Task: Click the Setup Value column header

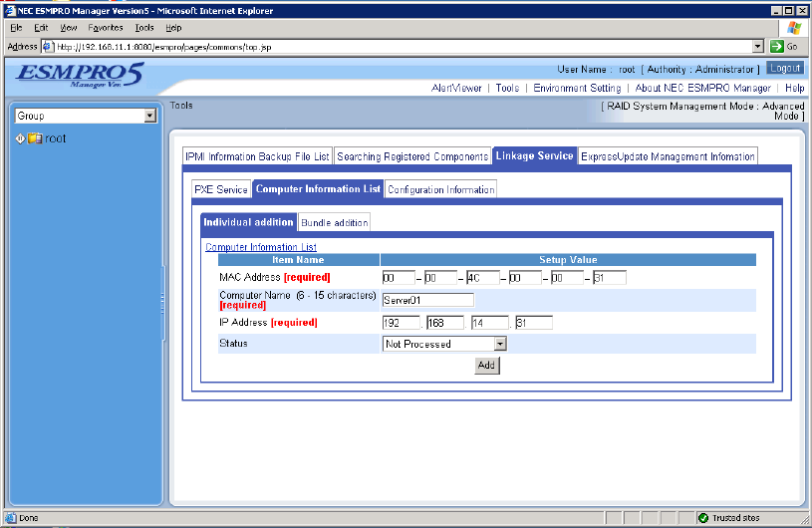Action: click(x=568, y=260)
